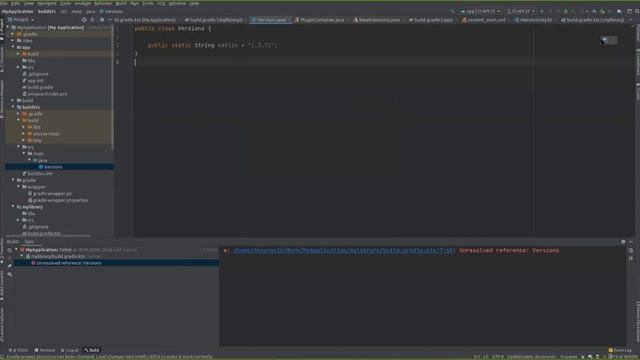Click the Debug app bug icon
The width and height of the screenshot is (640, 360).
click(566, 11)
